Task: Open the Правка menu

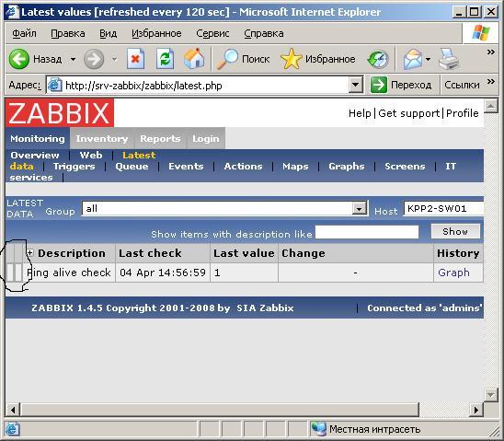Action: point(68,33)
